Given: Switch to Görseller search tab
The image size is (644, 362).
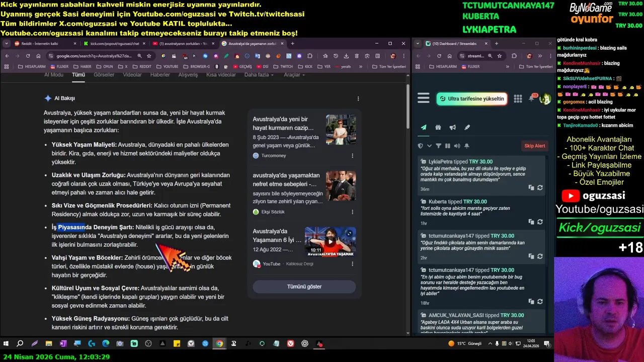Looking at the screenshot, I should click(104, 75).
